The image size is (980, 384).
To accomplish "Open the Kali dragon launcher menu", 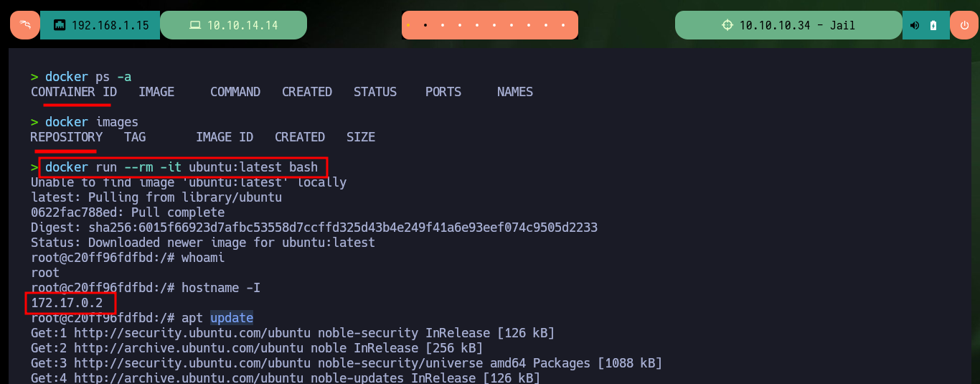I will pos(25,25).
